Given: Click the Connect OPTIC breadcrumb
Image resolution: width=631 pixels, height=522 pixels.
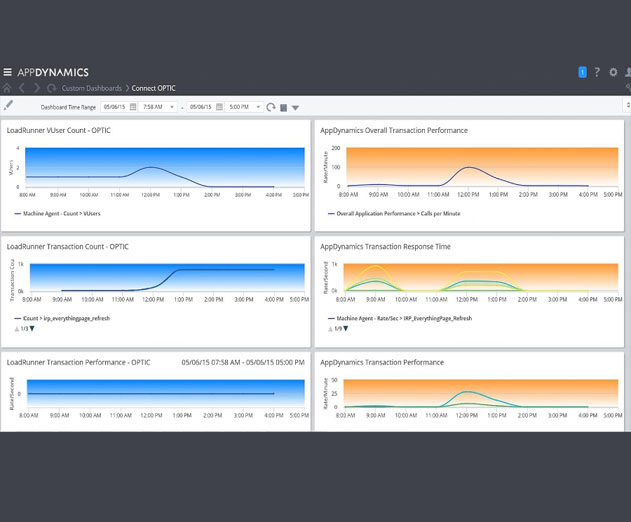Looking at the screenshot, I should (153, 88).
